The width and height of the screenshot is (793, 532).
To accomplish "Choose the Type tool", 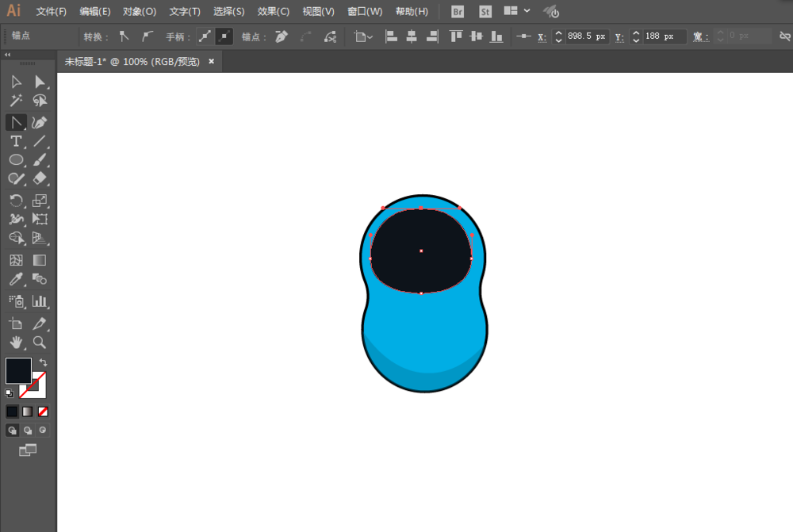I will tap(16, 141).
